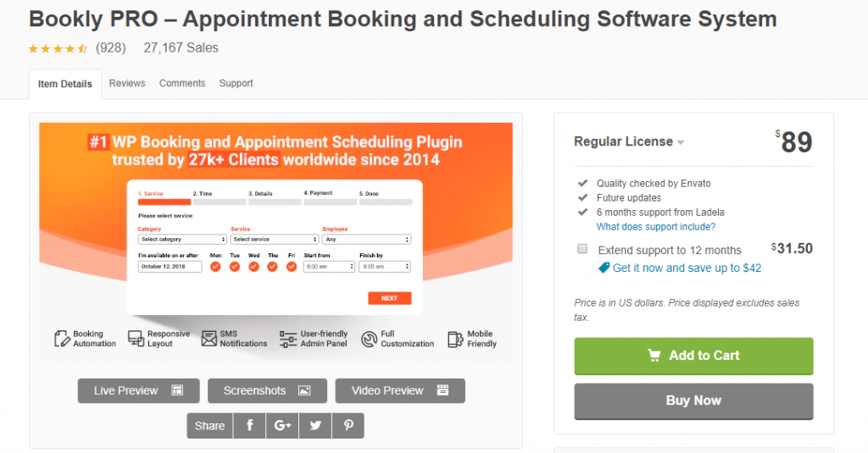Toggle the Monday availability checkmark

coord(215,267)
